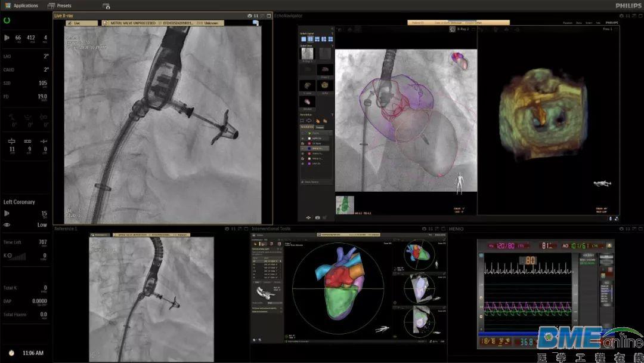Click the screen capture icon in top bar
This screenshot has height=363, width=644.
coord(106,6)
